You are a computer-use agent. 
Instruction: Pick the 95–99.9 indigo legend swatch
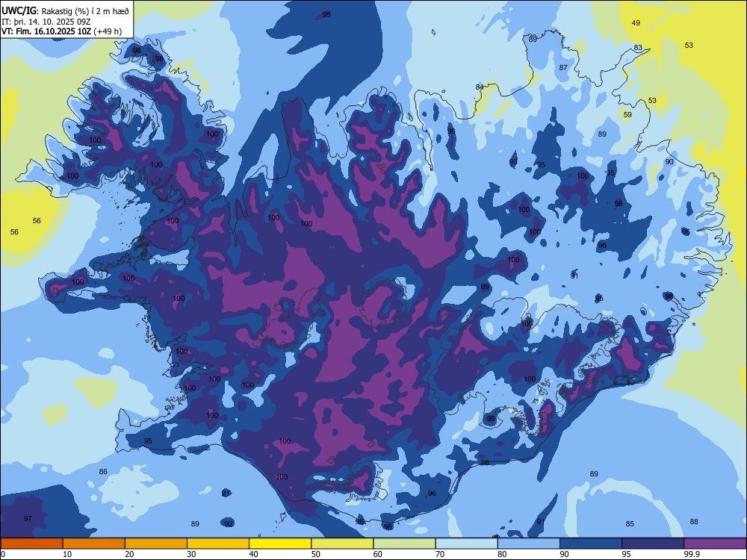coord(653,544)
